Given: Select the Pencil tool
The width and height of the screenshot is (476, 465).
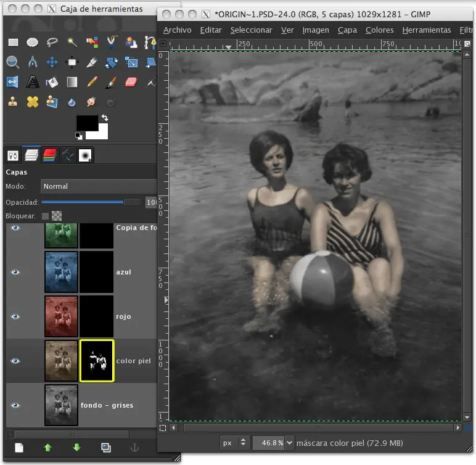Looking at the screenshot, I should (x=92, y=82).
